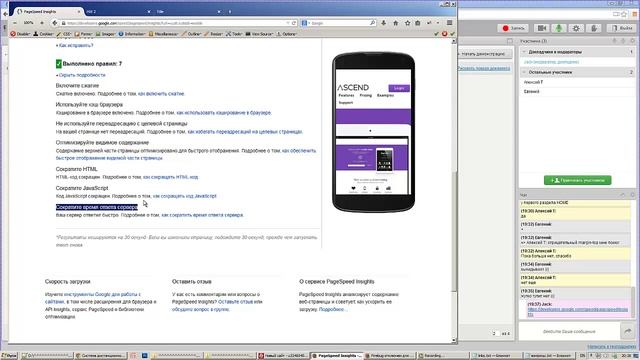Click the downloads arrow icon in the Firefox toolbar
This screenshot has height=360, width=640.
point(384,23)
